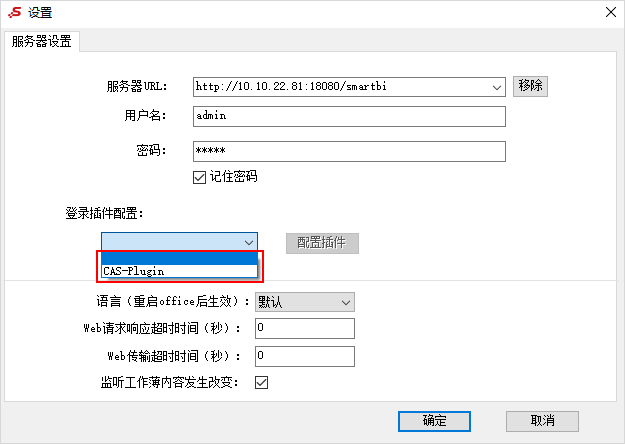Focus the Web传输超时时间 field

305,356
